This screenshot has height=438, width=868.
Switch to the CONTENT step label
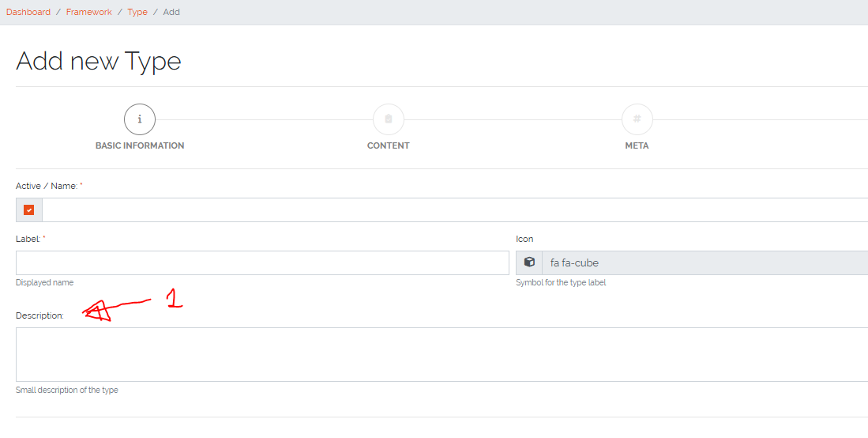(x=389, y=145)
